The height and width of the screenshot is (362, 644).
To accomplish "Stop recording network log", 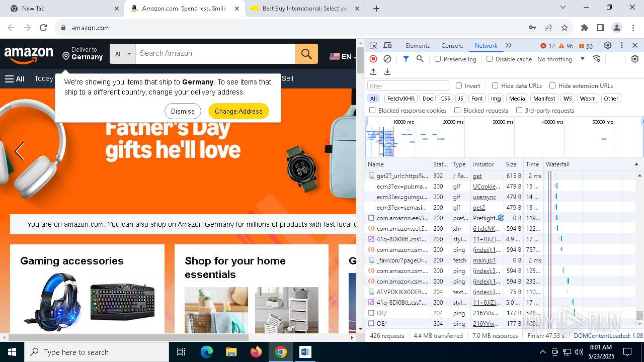I will [x=373, y=59].
